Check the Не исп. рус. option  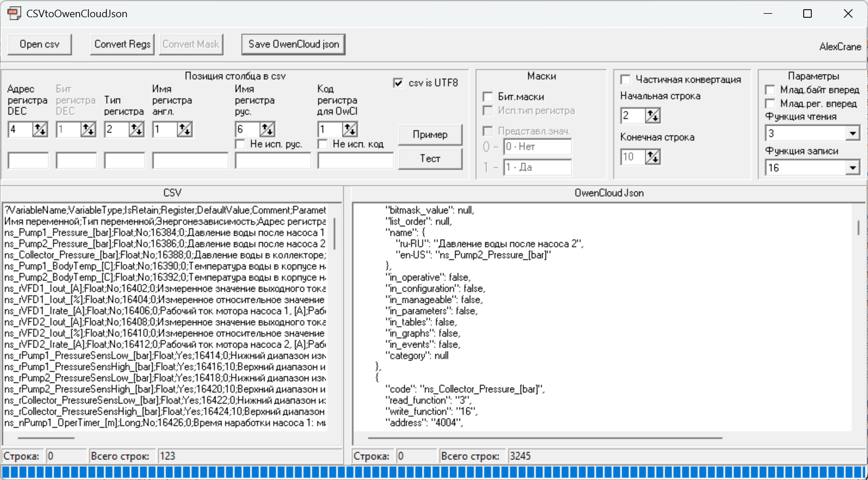(240, 144)
